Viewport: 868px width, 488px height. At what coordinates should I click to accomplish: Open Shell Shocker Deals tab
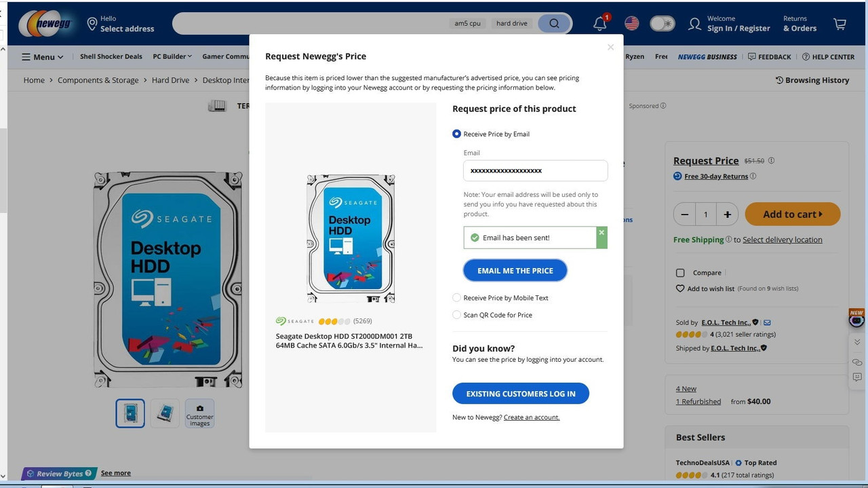tap(111, 56)
